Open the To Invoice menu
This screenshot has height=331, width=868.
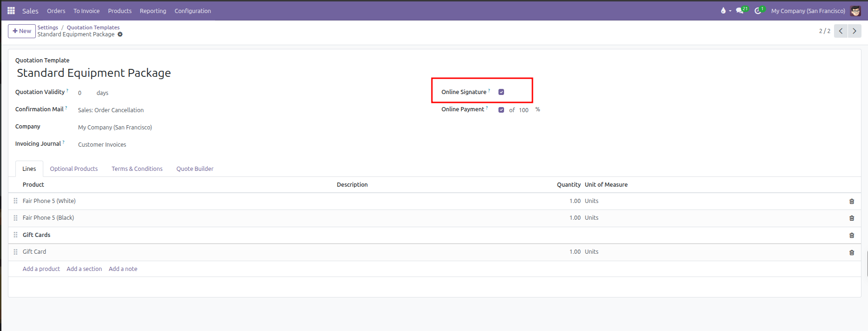(87, 11)
